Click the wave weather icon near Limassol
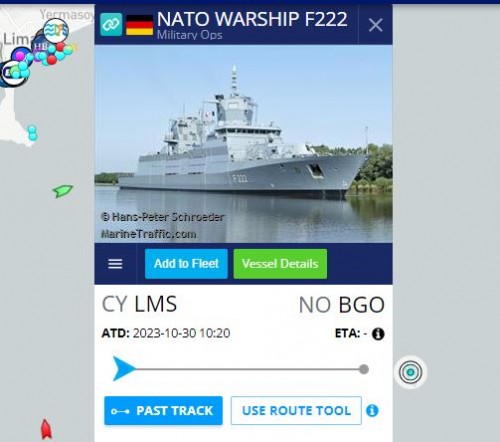Image resolution: width=500 pixels, height=442 pixels. (57, 30)
